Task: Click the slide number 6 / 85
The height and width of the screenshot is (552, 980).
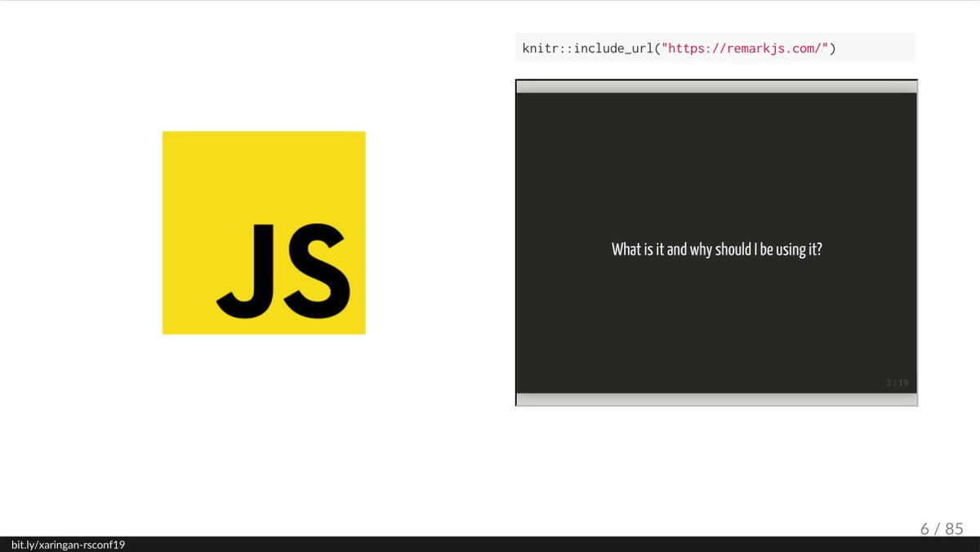Action: pyautogui.click(x=942, y=528)
